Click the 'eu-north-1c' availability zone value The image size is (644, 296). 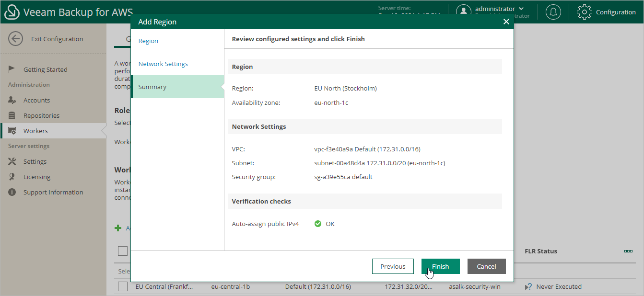point(331,102)
